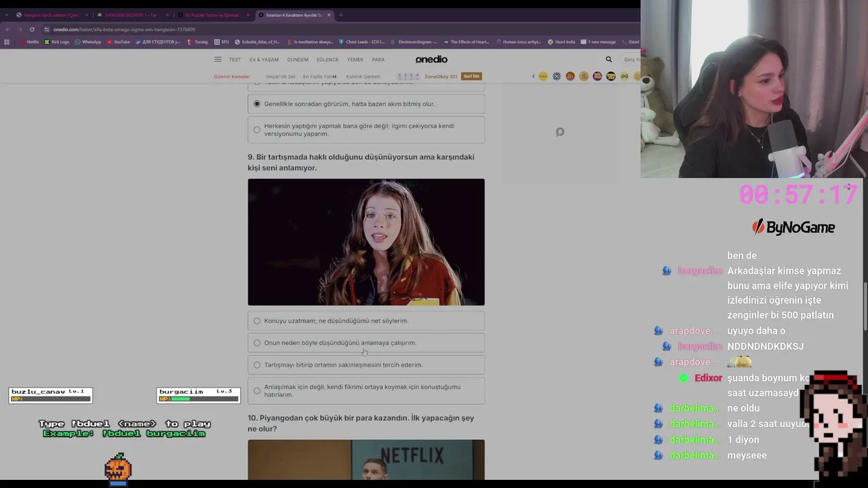The height and width of the screenshot is (488, 868).
Task: Open the PARA menu
Action: click(378, 60)
